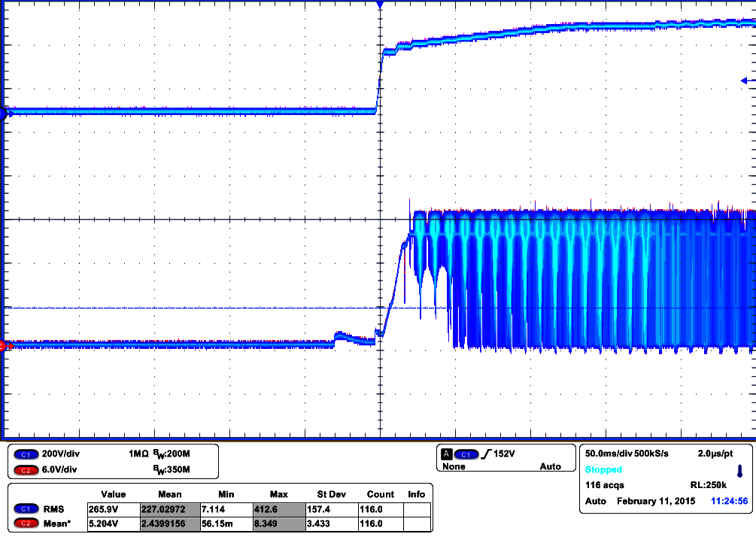Image resolution: width=756 pixels, height=537 pixels.
Task: Click the C1 ground reference marker
Action: point(3,114)
